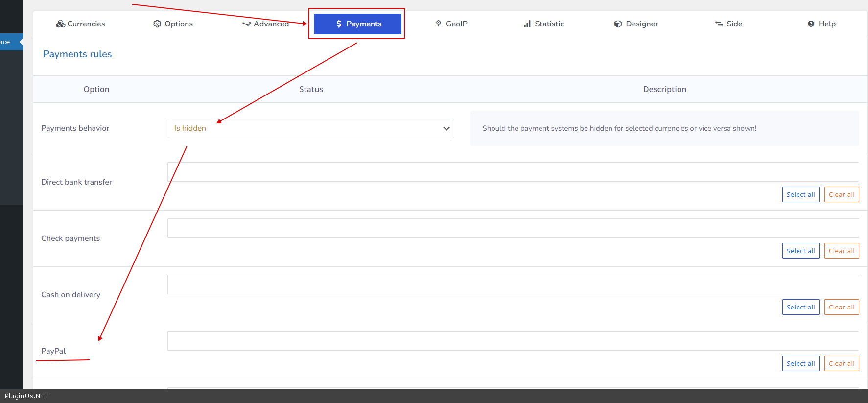Click the Currencies tab coins icon
Screen dimensions: 868x403
(x=60, y=24)
